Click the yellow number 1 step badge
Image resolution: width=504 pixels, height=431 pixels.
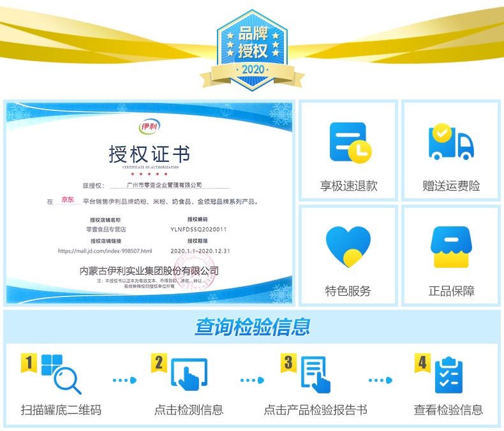pos(29,363)
